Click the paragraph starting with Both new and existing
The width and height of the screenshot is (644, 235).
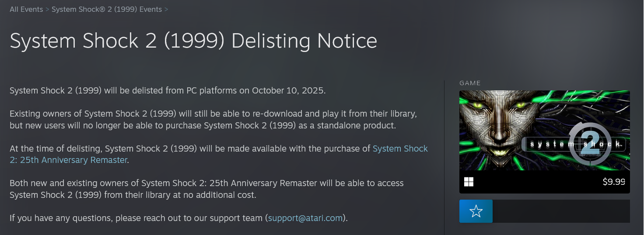tap(206, 189)
